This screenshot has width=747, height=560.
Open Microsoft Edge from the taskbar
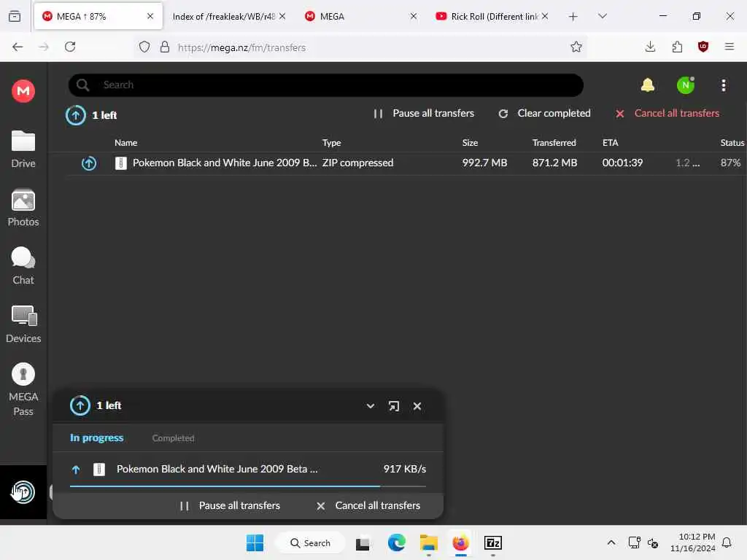pyautogui.click(x=396, y=542)
